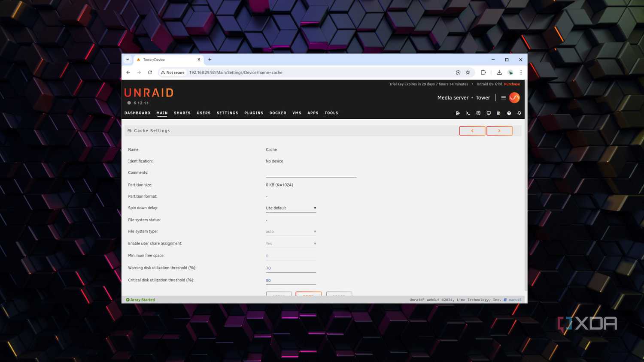Click the Critical disk utilization threshold field
This screenshot has height=362, width=644.
[x=291, y=281]
